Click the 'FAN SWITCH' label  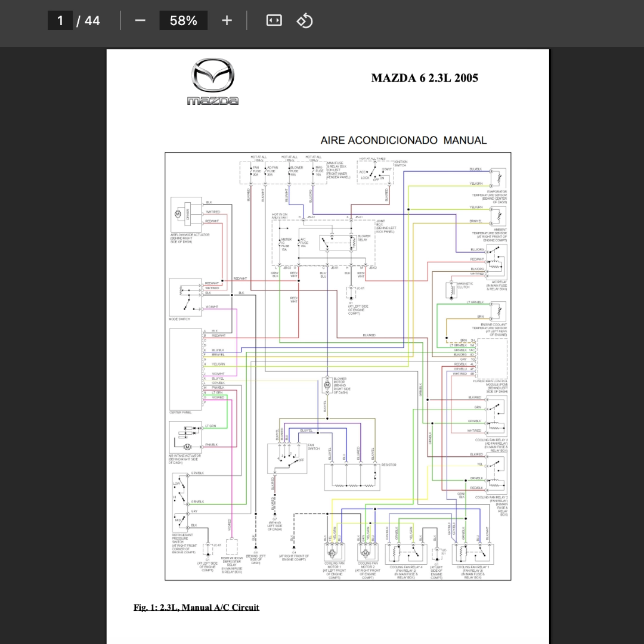pyautogui.click(x=314, y=447)
